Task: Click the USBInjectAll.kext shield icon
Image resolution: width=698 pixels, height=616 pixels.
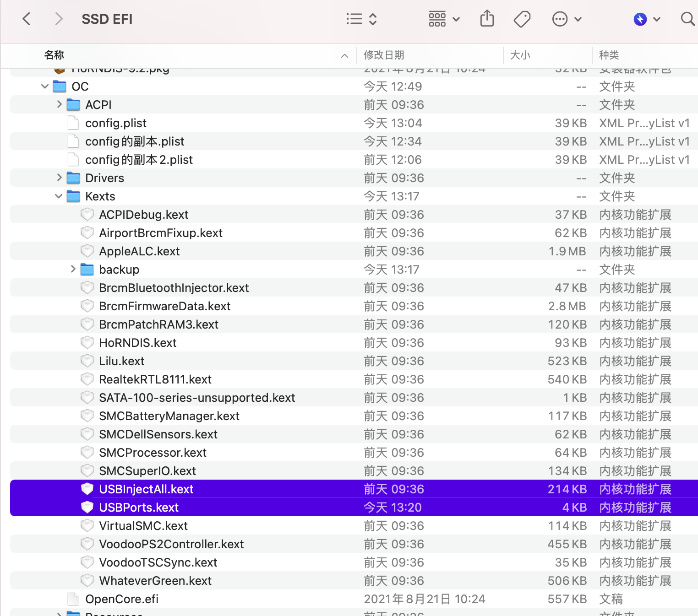Action: tap(87, 489)
